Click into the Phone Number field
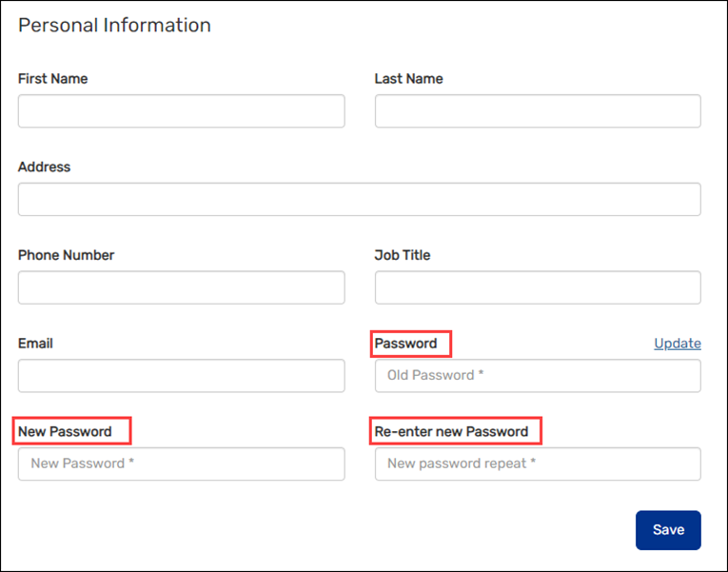This screenshot has width=728, height=572. pos(181,287)
